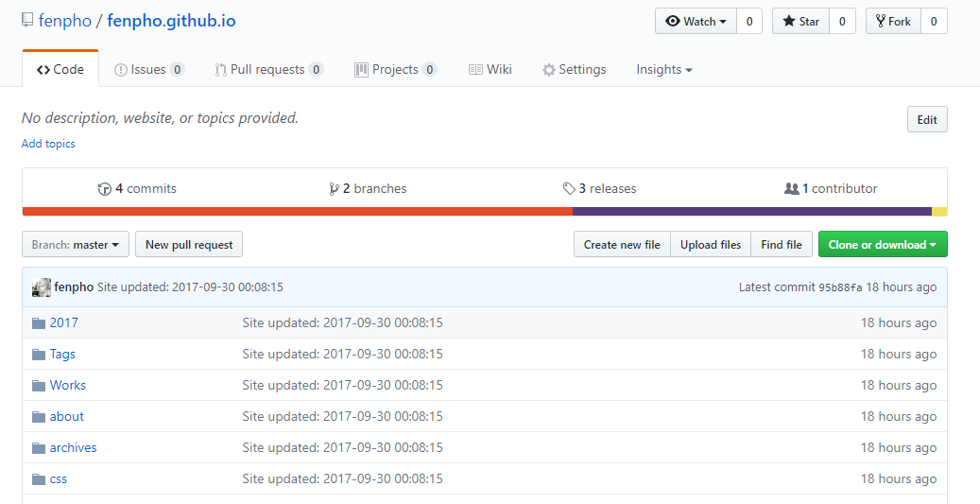Click the releases tag icon
Screen dimensions: 980x504
(568, 188)
